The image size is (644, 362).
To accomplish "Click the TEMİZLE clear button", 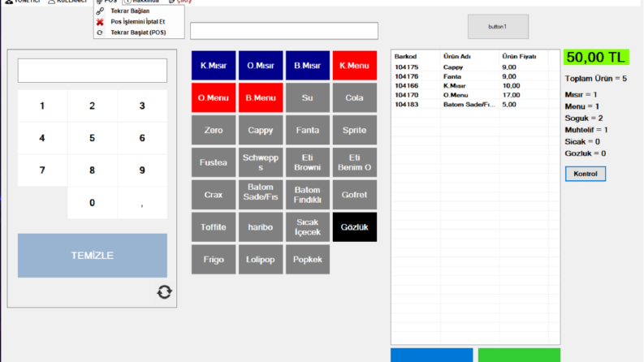I will click(x=93, y=256).
